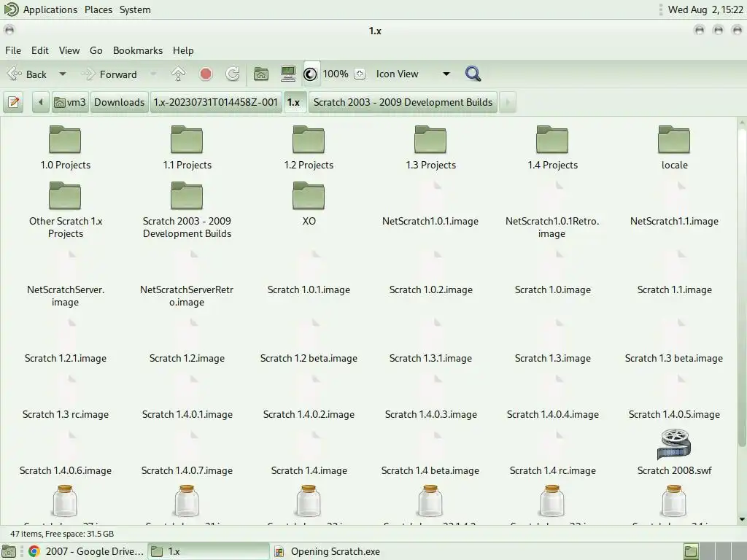The width and height of the screenshot is (747, 560).
Task: Jump to Scratch 2003 - 2009 Development Builds path button
Action: coord(403,102)
